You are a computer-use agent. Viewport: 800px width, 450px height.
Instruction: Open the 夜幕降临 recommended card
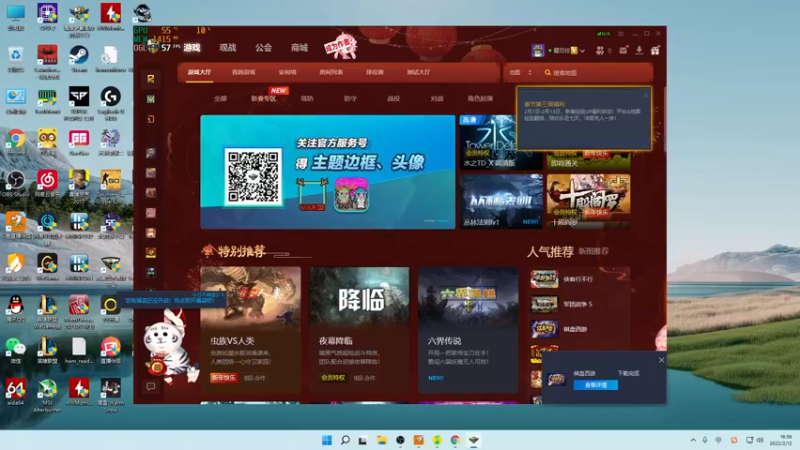[359, 330]
